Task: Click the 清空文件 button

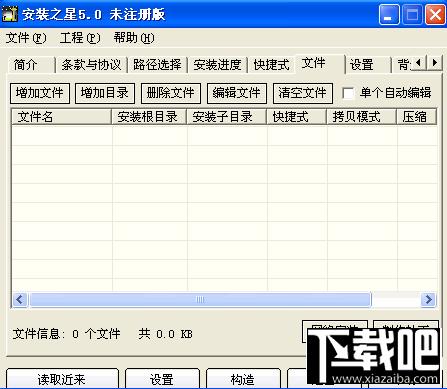Action: tap(303, 93)
